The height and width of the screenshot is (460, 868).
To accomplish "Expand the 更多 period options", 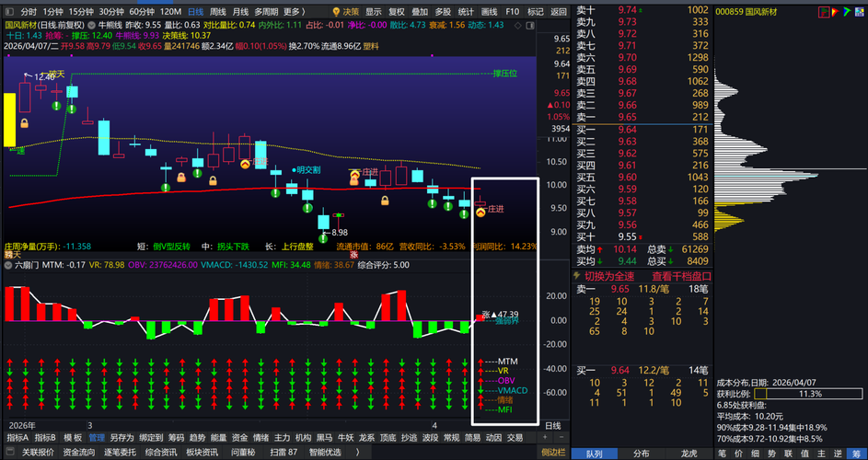I will tap(294, 12).
